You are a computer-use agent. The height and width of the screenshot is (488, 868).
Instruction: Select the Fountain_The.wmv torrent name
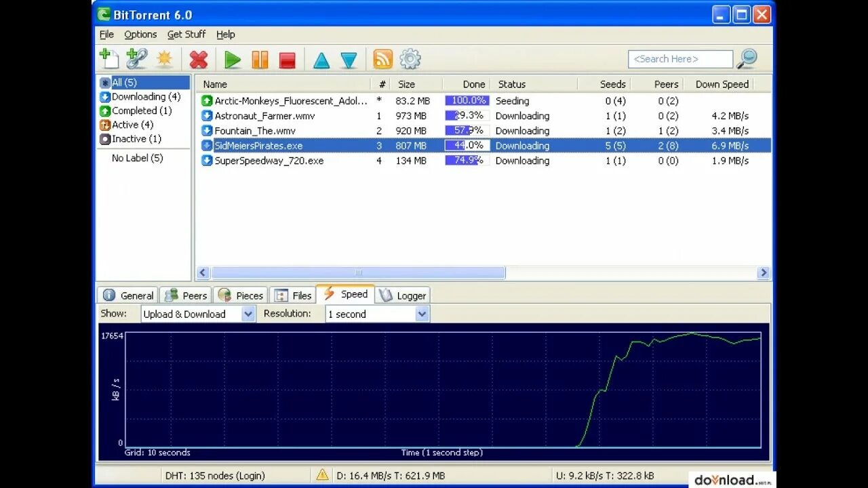(x=255, y=131)
